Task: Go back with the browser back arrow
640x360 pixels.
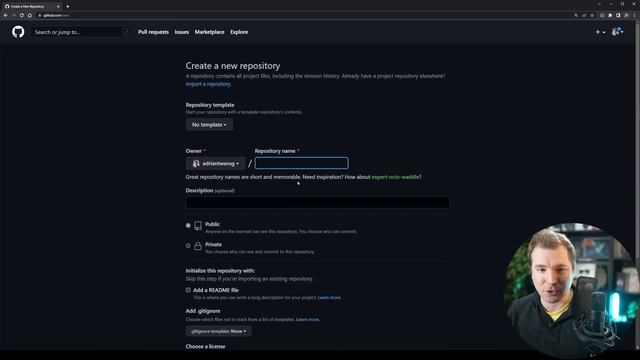Action: (x=6, y=16)
